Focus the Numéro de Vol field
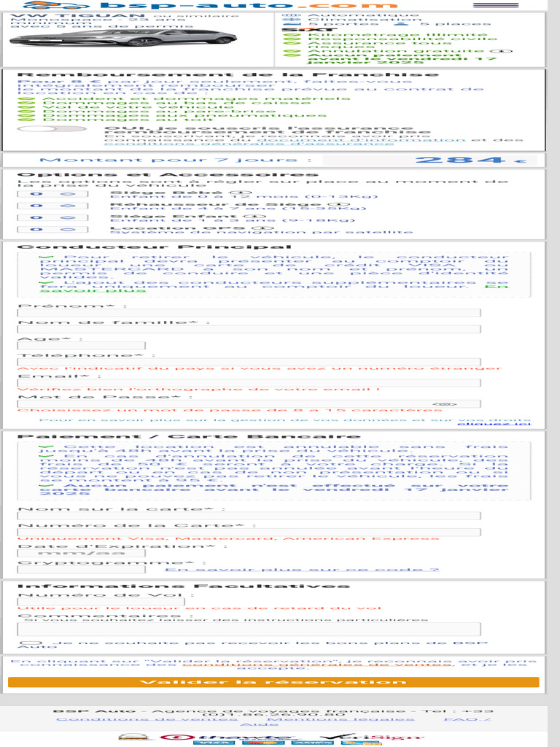Screen dimensions: 560x747 pyautogui.click(x=101, y=602)
